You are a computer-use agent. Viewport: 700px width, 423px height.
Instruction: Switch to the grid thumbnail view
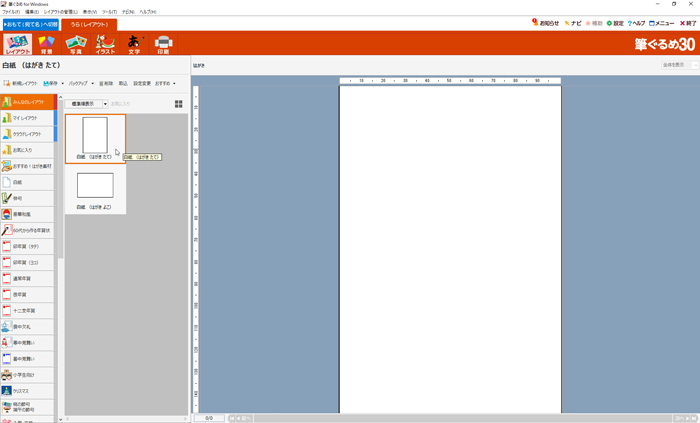click(179, 104)
